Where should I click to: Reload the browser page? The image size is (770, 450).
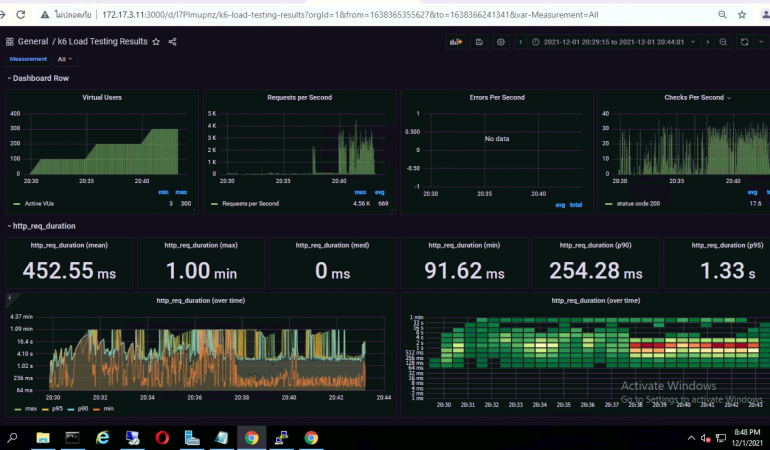pos(21,15)
